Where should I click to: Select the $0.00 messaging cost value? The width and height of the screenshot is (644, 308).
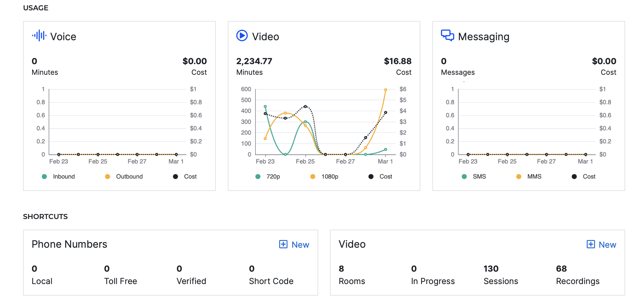[604, 61]
